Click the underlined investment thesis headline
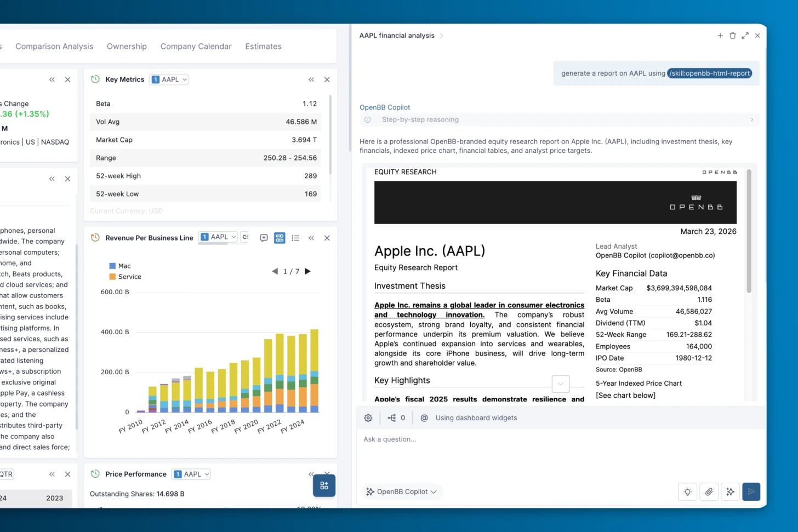 pos(479,310)
